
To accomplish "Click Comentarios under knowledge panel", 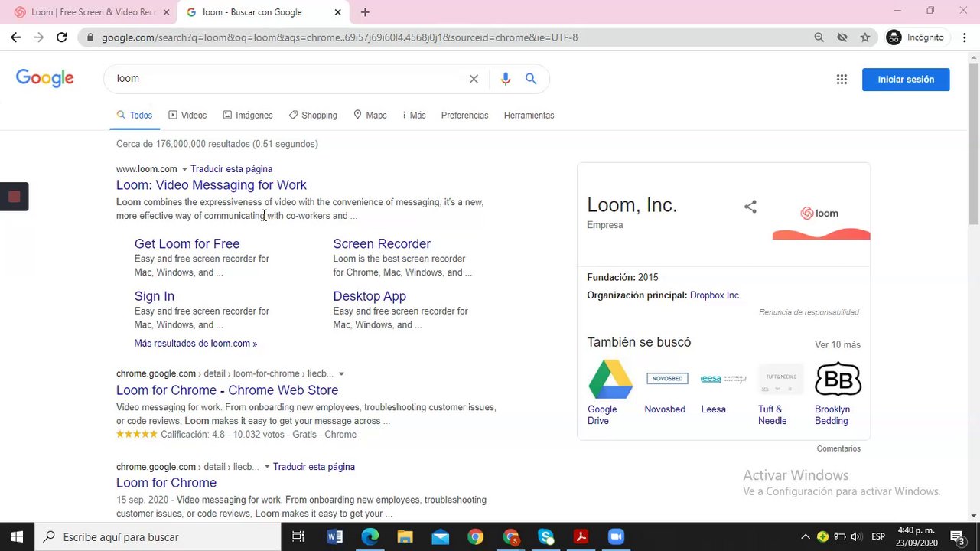I will [x=838, y=448].
